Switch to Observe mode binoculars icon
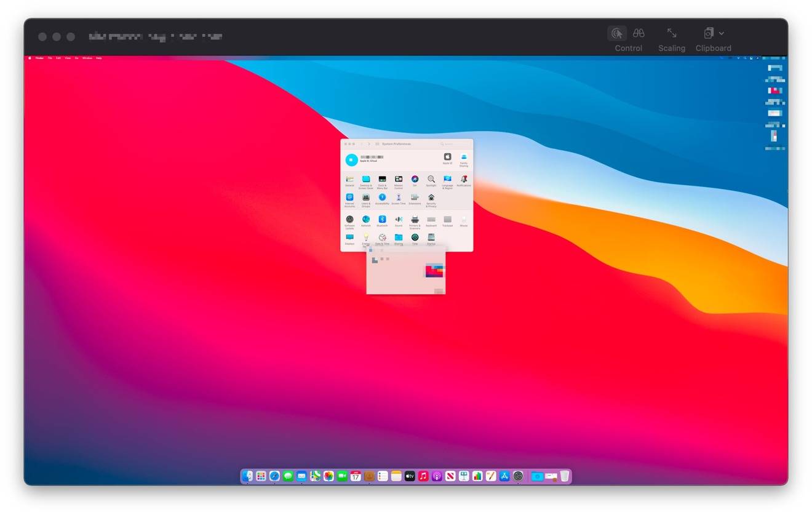The width and height of the screenshot is (812, 515). (x=639, y=33)
